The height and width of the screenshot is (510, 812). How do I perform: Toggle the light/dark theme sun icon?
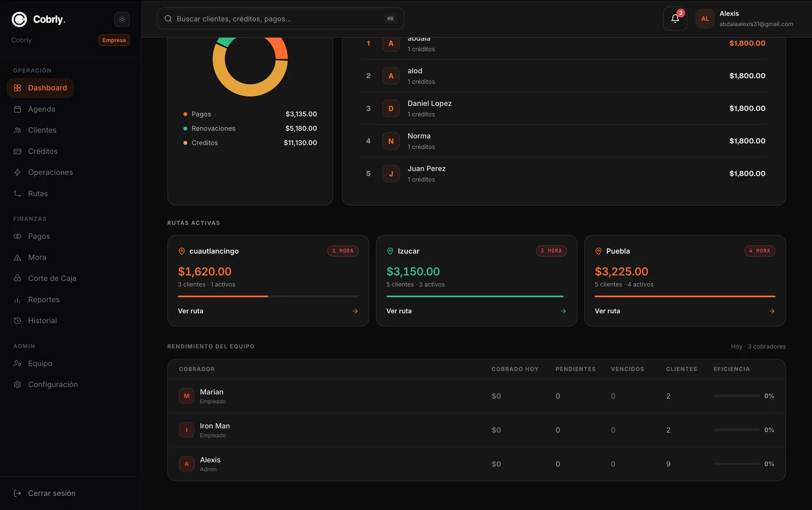122,19
